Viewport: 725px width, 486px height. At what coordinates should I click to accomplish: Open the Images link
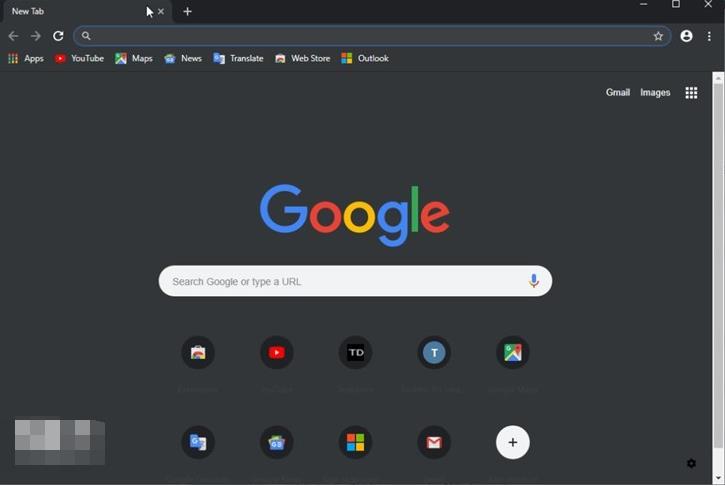coord(655,92)
